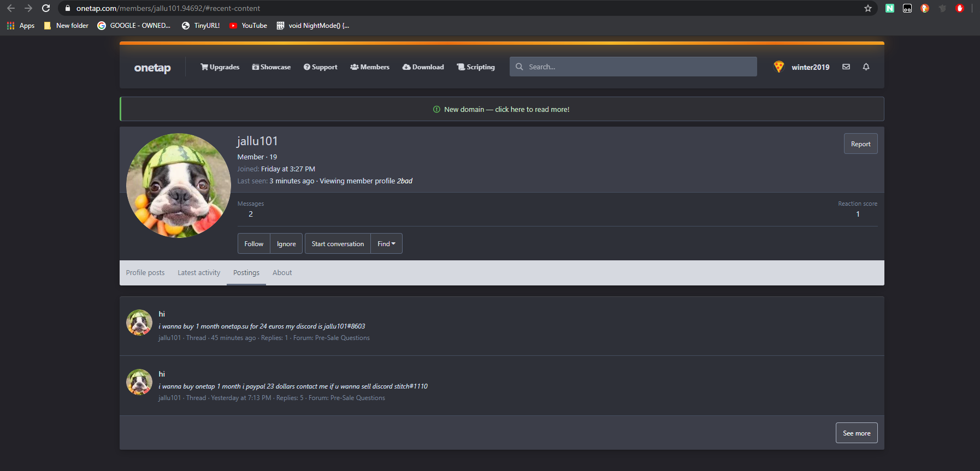
Task: Click the browser address bar URL
Action: [x=168, y=8]
